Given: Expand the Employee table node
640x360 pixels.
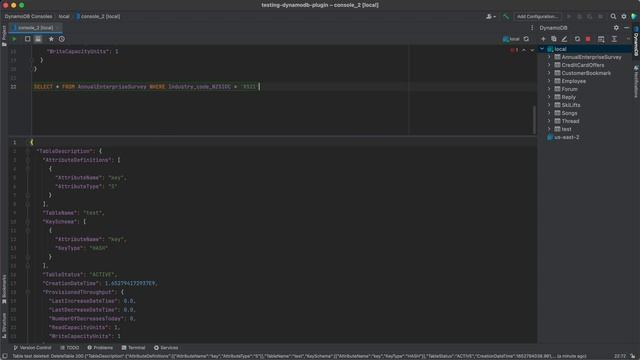Looking at the screenshot, I should [549, 81].
